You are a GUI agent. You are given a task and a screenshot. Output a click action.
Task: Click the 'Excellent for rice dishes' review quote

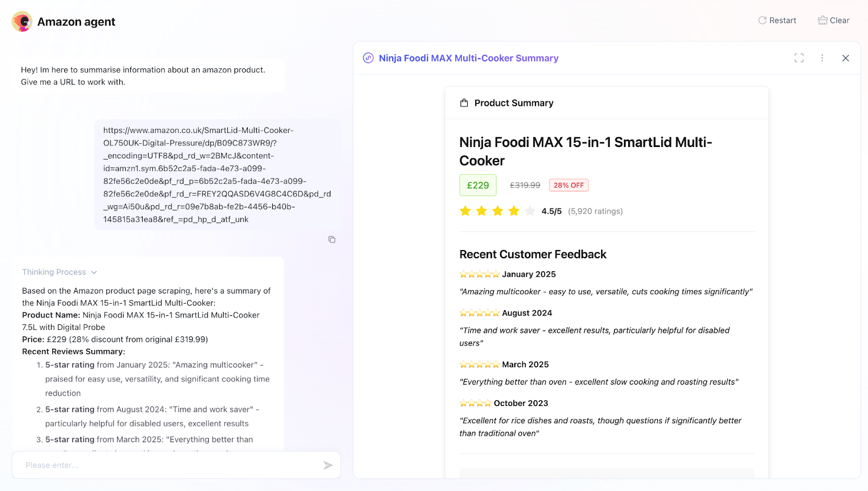601,427
